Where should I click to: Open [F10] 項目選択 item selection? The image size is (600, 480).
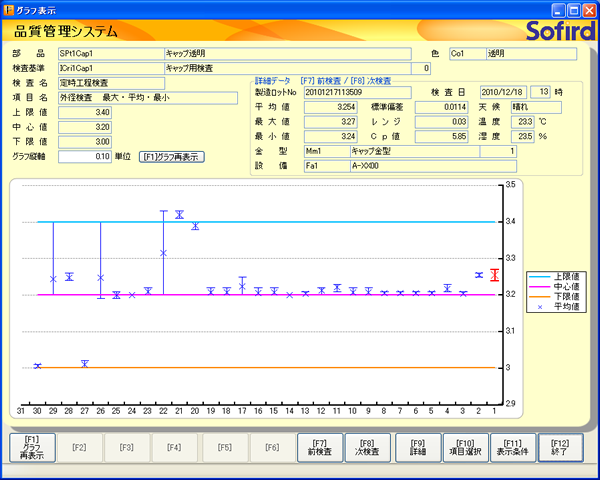pyautogui.click(x=465, y=447)
